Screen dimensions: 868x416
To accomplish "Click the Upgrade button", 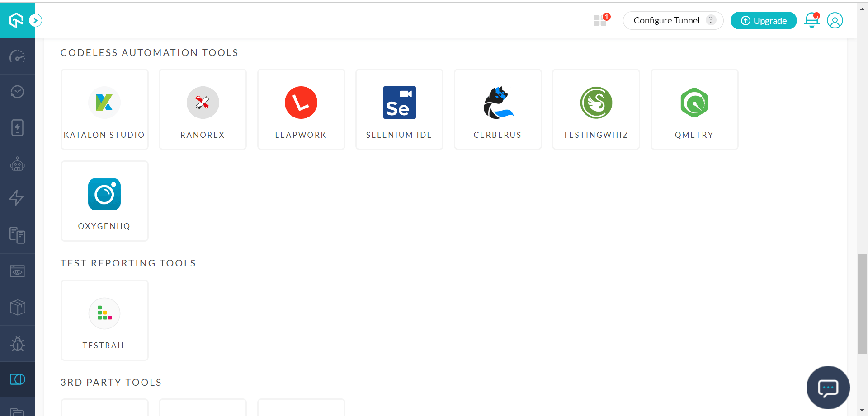I will coord(764,21).
